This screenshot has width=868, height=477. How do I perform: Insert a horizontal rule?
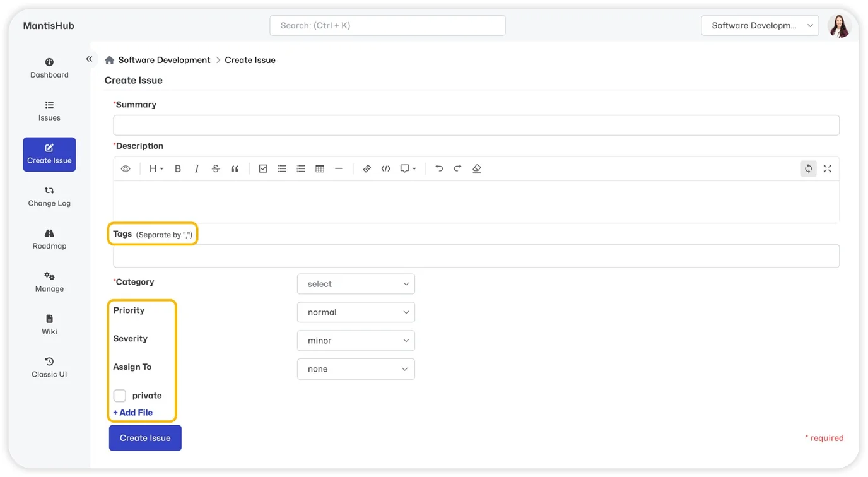339,169
